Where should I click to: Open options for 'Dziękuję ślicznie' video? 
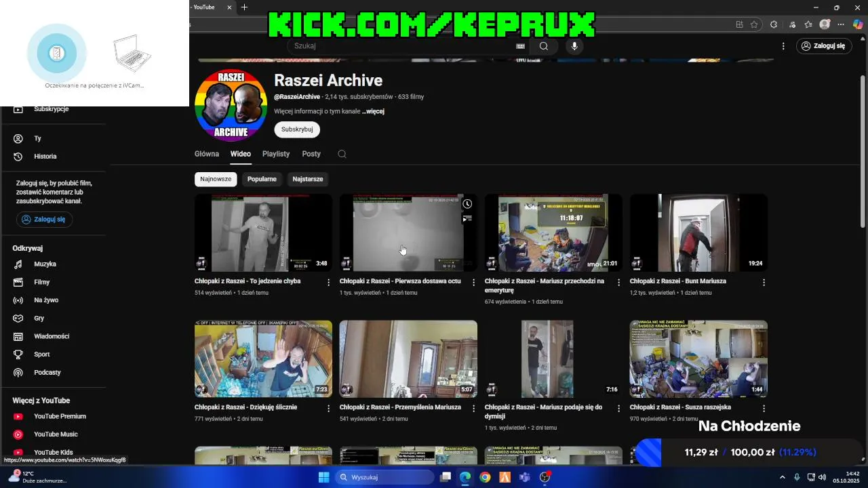[329, 408]
